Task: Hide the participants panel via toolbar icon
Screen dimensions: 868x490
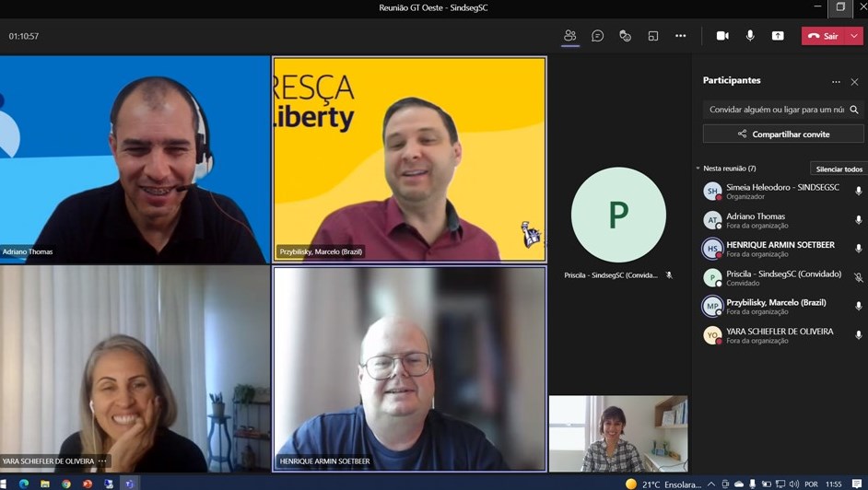Action: pos(569,36)
